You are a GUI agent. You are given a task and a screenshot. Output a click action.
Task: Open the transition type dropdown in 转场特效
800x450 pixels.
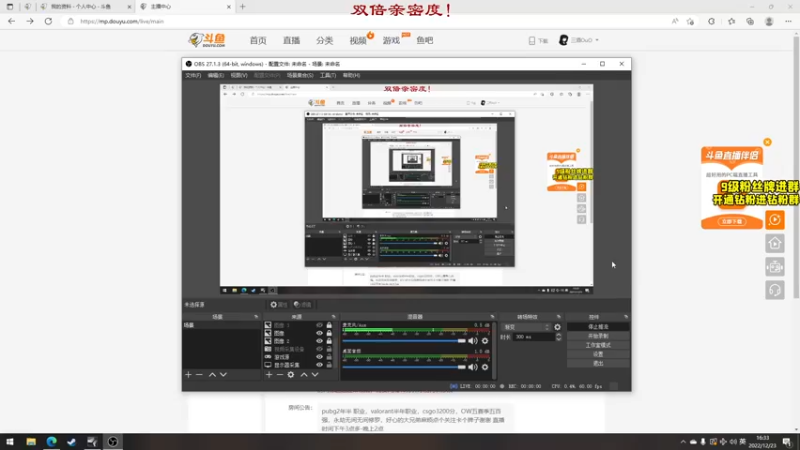point(527,327)
